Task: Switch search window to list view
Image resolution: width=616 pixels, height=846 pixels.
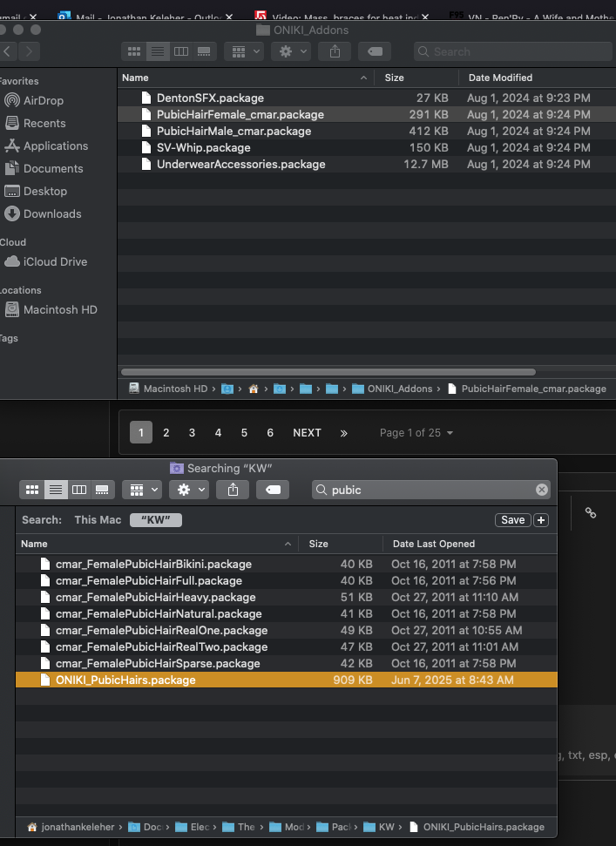Action: [56, 490]
